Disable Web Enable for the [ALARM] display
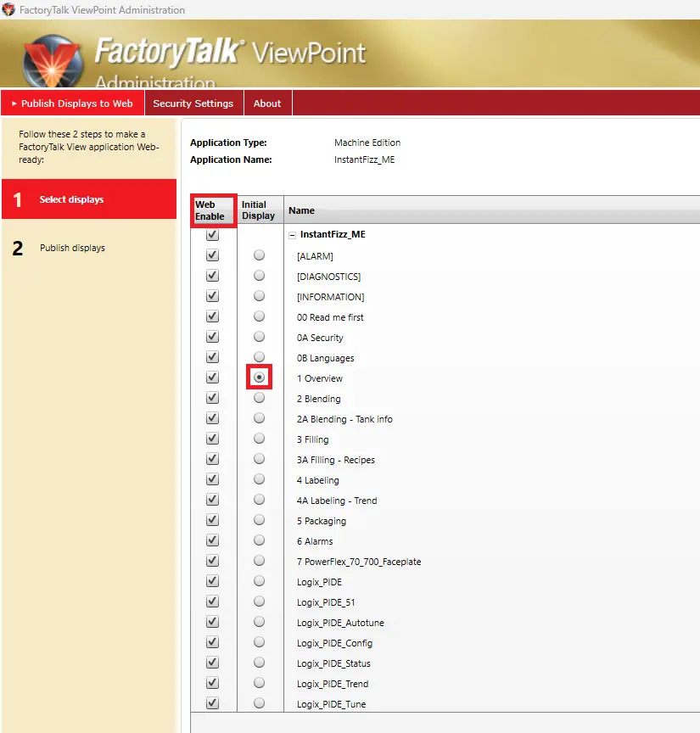 [211, 255]
